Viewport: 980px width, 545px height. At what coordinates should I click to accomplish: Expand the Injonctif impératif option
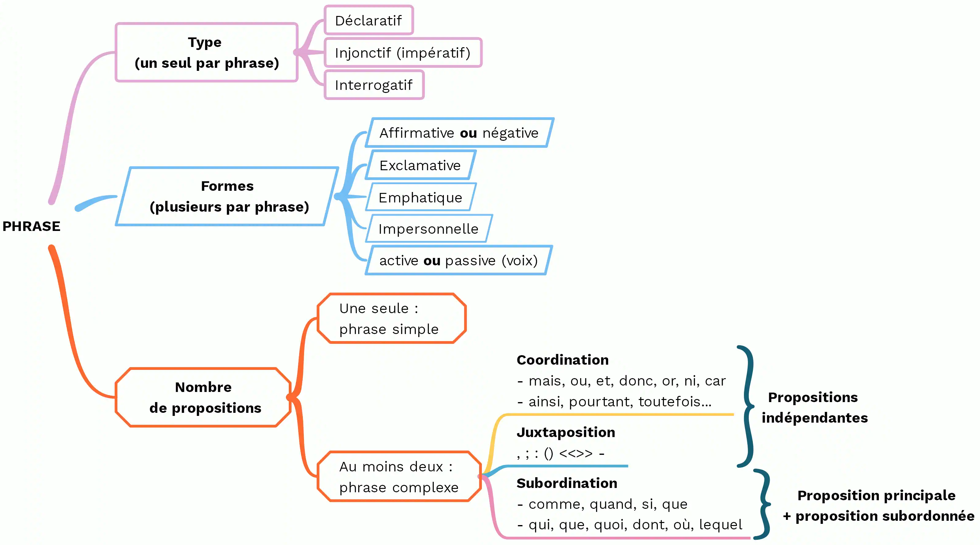392,54
